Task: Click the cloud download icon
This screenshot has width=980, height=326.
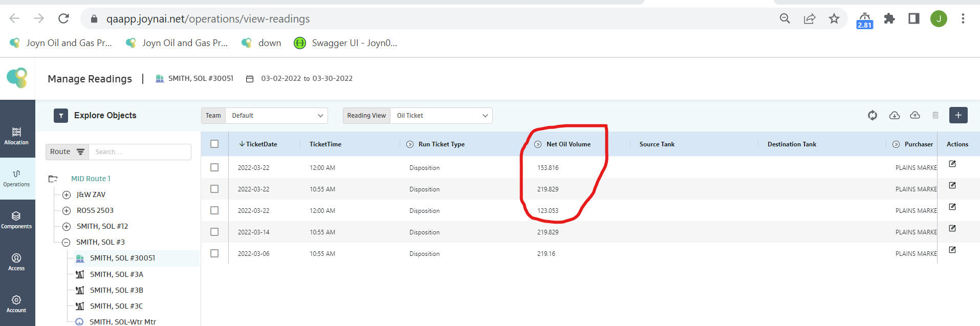Action: [894, 116]
